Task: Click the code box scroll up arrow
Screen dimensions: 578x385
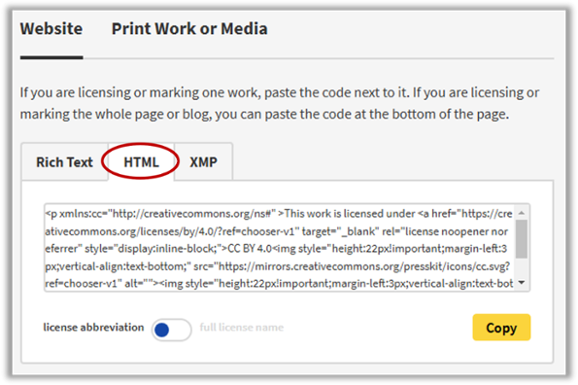Action: pyautogui.click(x=521, y=213)
